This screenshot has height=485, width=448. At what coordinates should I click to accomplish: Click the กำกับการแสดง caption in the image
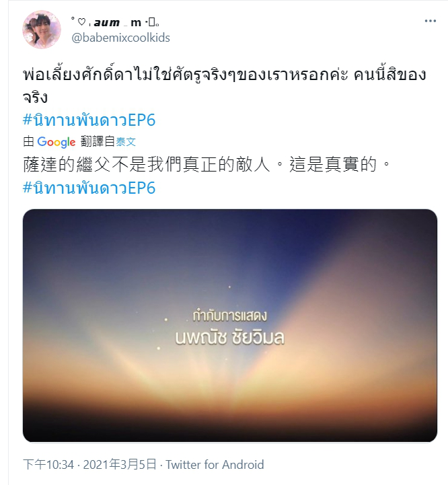click(x=229, y=315)
